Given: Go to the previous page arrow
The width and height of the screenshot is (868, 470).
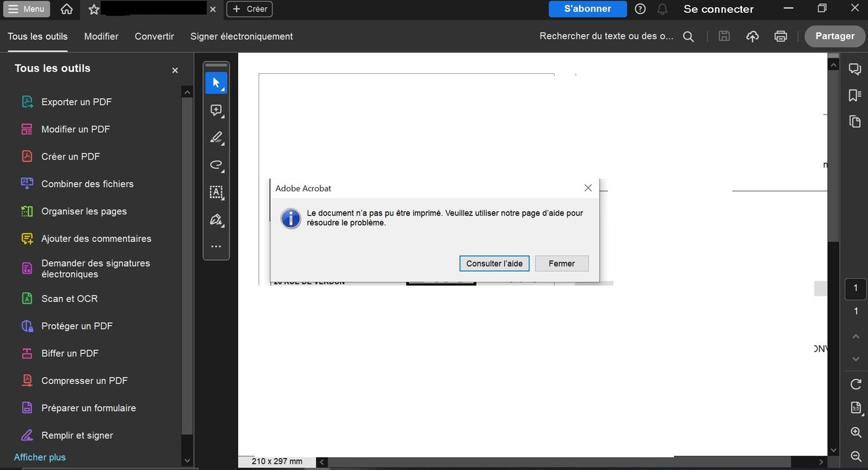Looking at the screenshot, I should (855, 336).
